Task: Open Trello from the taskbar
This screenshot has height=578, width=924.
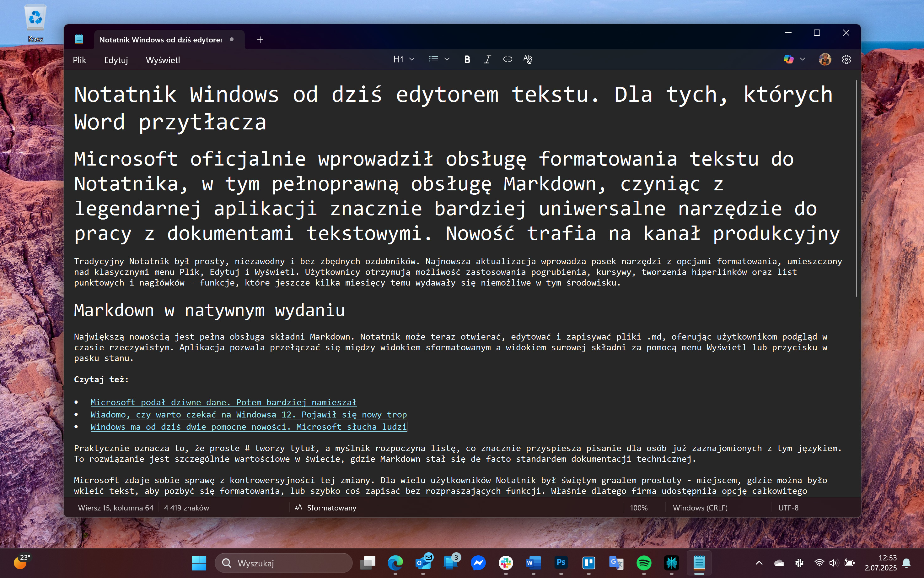Action: point(588,563)
